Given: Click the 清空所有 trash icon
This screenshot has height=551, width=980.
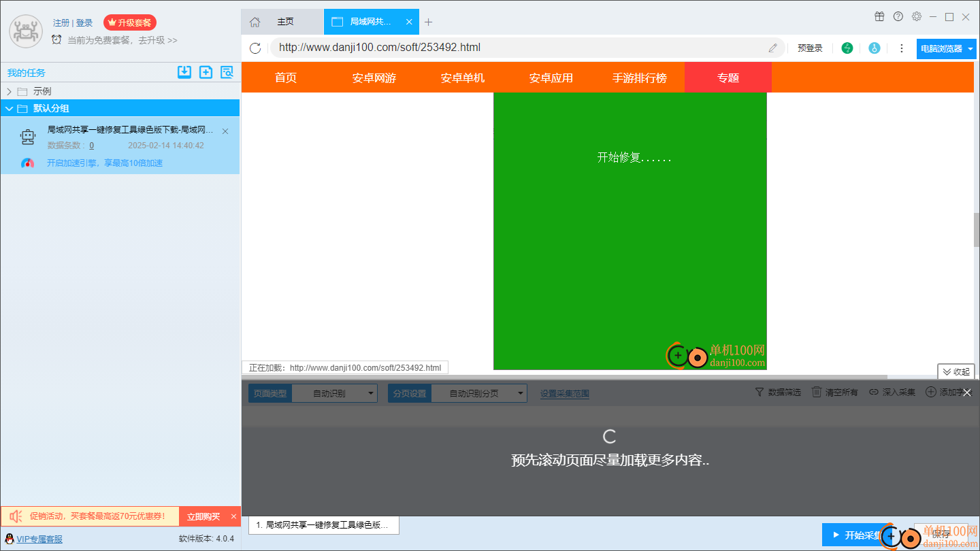Looking at the screenshot, I should pyautogui.click(x=817, y=393).
